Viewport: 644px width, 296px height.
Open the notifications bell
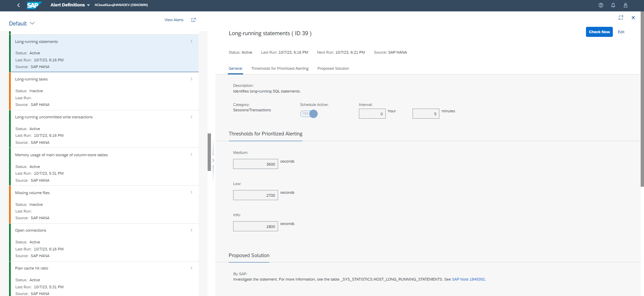click(x=613, y=5)
